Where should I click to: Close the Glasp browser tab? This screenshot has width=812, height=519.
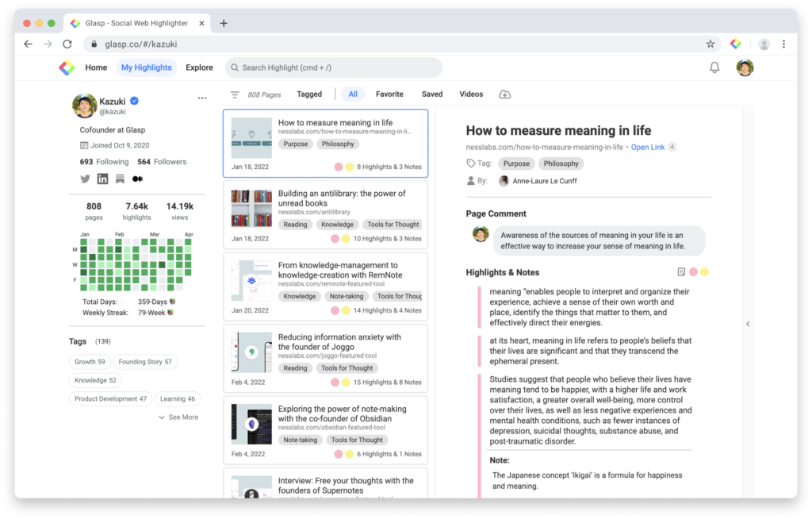(201, 23)
